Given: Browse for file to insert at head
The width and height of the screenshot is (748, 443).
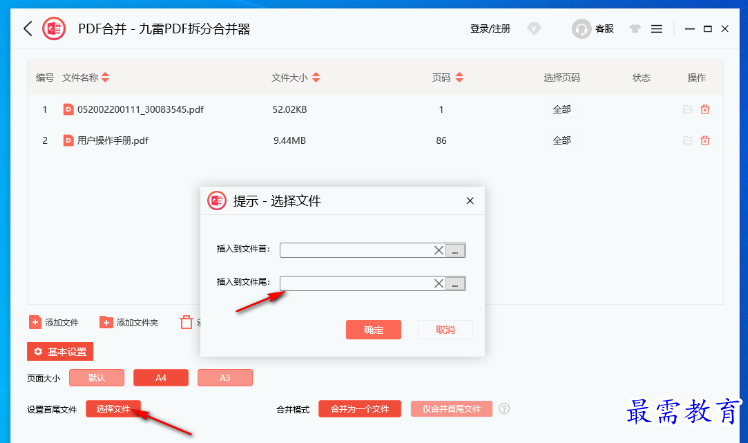Looking at the screenshot, I should coord(455,250).
